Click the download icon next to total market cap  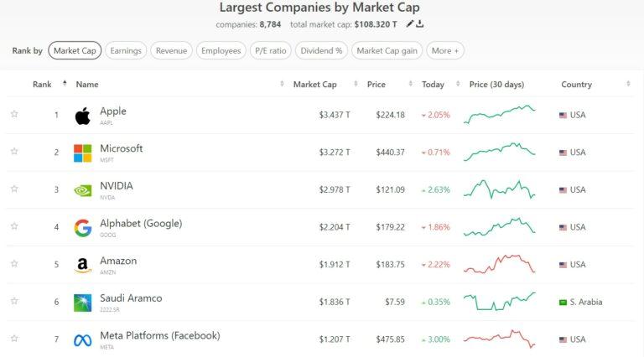419,23
